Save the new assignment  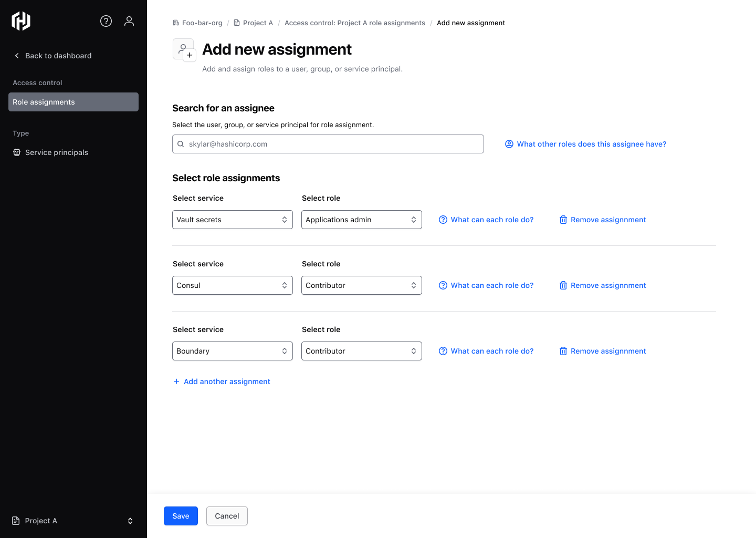click(x=181, y=516)
